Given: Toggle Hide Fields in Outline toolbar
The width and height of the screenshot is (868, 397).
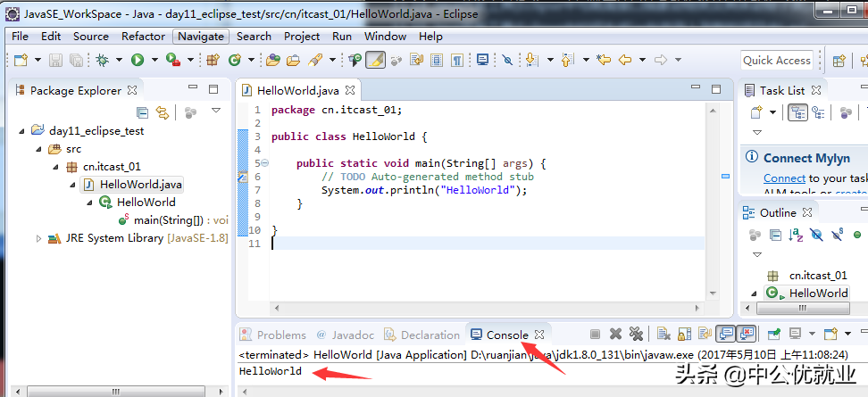Looking at the screenshot, I should 815,236.
